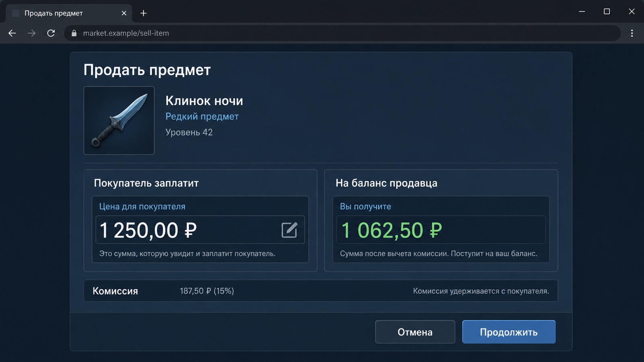The width and height of the screenshot is (644, 362).
Task: Click the Продать предмет dialog heading
Action: [x=147, y=70]
